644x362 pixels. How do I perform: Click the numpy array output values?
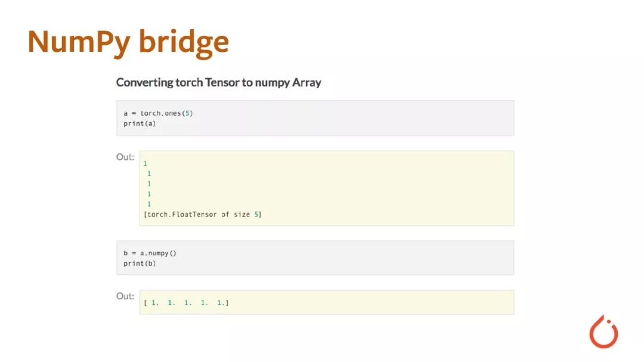[x=186, y=303]
